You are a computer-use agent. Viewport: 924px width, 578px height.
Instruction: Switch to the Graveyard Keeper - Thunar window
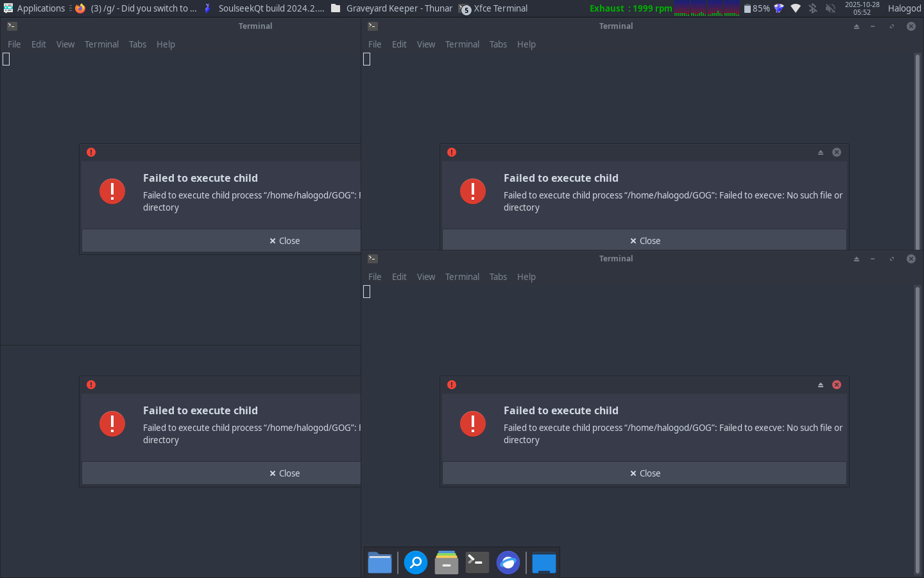[x=391, y=8]
